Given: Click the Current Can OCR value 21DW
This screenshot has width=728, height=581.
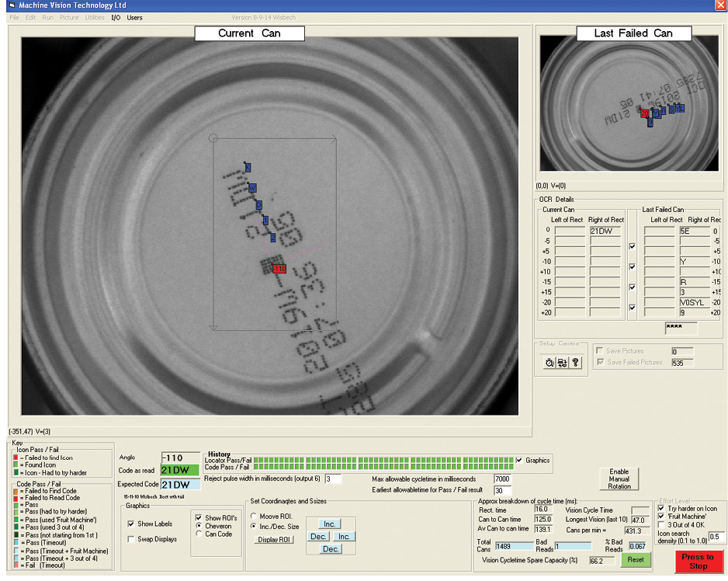Looking at the screenshot, I should (x=605, y=231).
